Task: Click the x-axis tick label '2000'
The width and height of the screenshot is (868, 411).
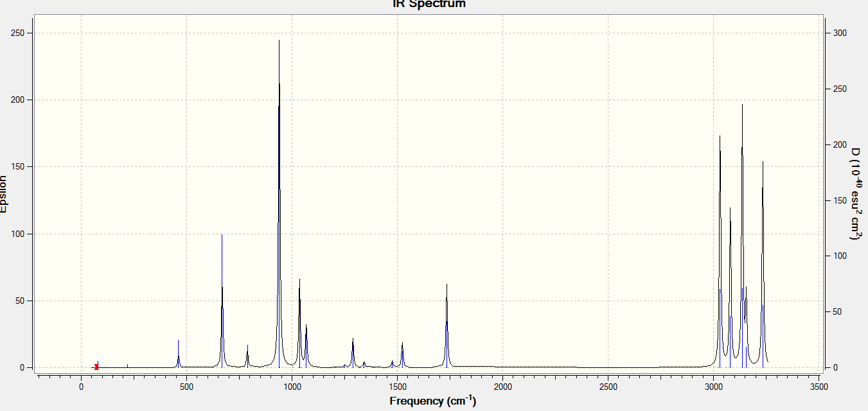Action: [502, 387]
